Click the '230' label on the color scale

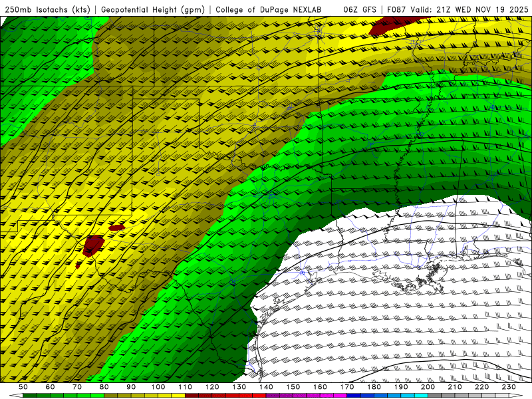509,387
